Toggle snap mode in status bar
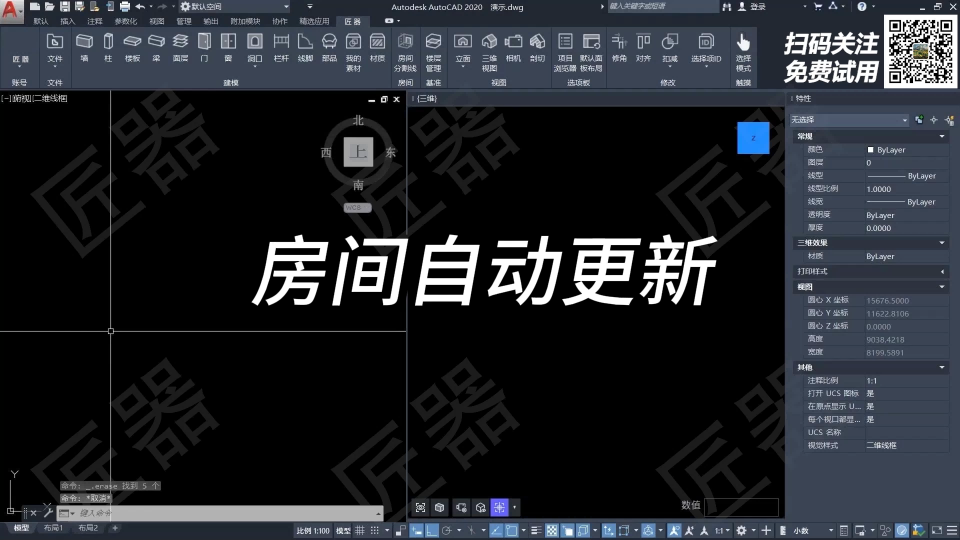Screen dimensions: 960x540 coord(375,531)
